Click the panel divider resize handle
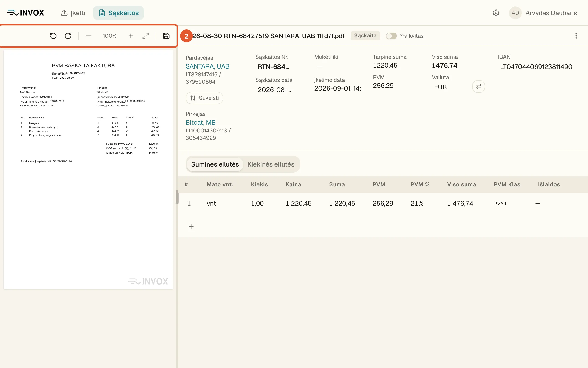 [x=177, y=197]
